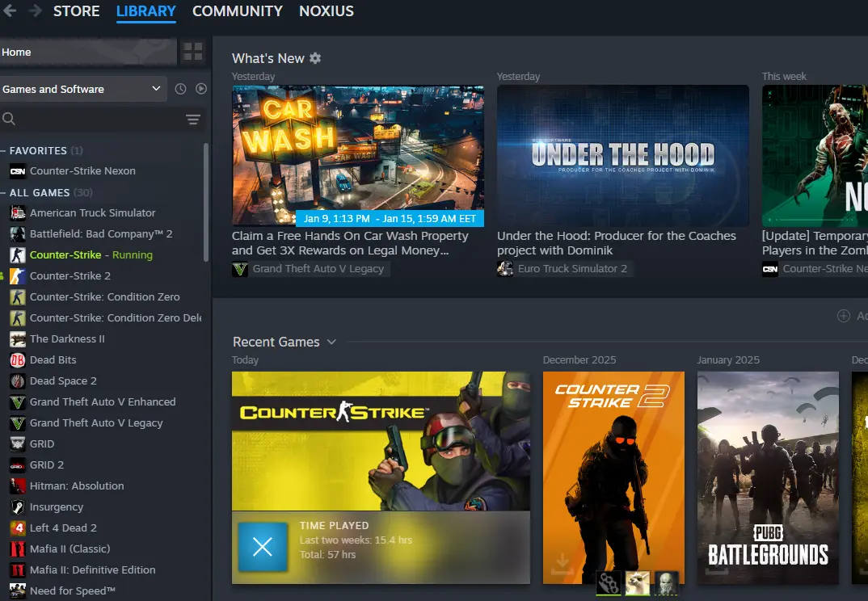Viewport: 868px width, 601px height.
Task: Open the Car Wash news thumbnail
Action: click(357, 156)
